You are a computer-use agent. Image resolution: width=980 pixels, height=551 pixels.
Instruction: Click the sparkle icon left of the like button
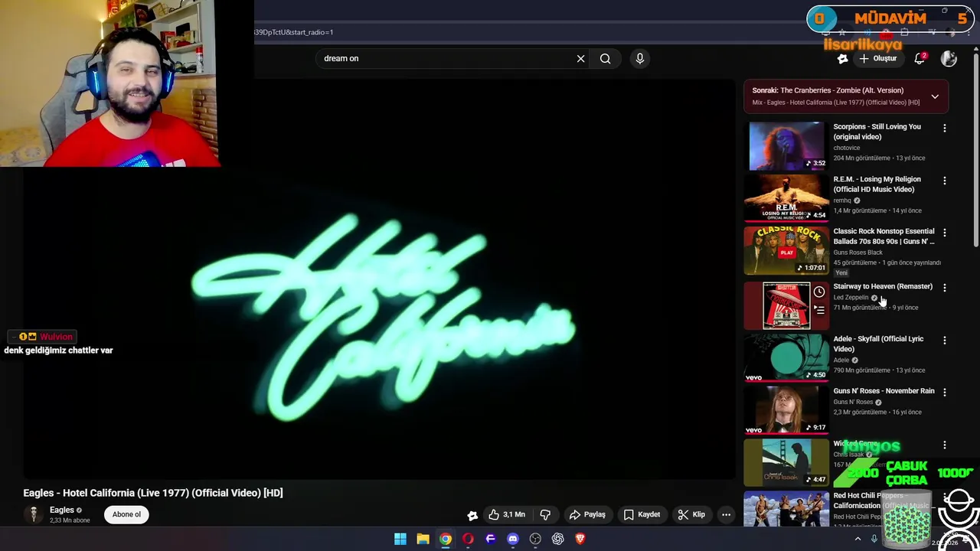pyautogui.click(x=472, y=515)
